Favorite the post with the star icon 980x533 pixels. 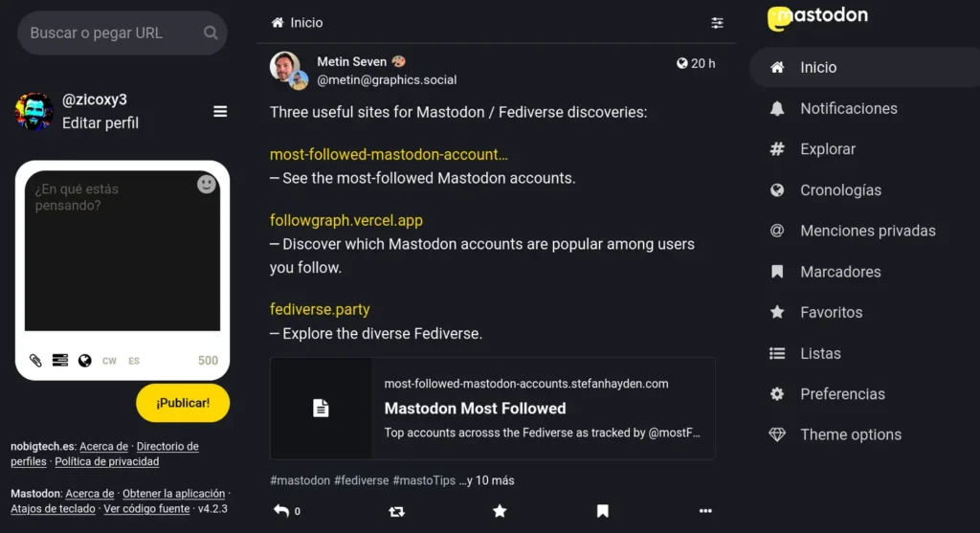coord(500,511)
